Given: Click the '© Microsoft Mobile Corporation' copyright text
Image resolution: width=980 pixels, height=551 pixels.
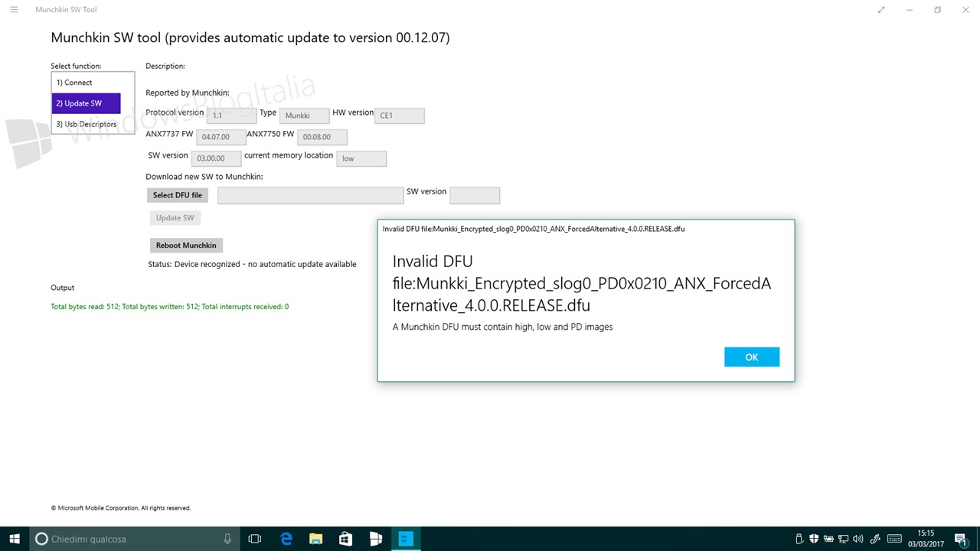Looking at the screenshot, I should pyautogui.click(x=121, y=508).
